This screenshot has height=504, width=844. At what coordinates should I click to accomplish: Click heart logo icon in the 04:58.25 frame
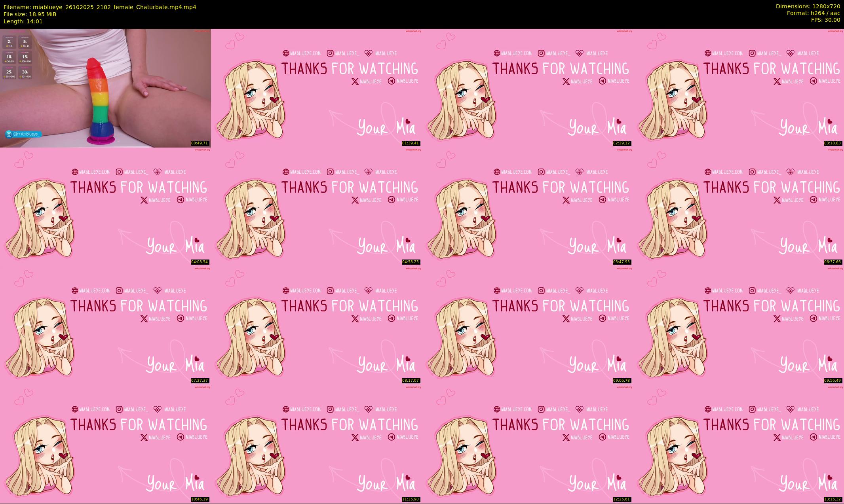[x=369, y=172]
